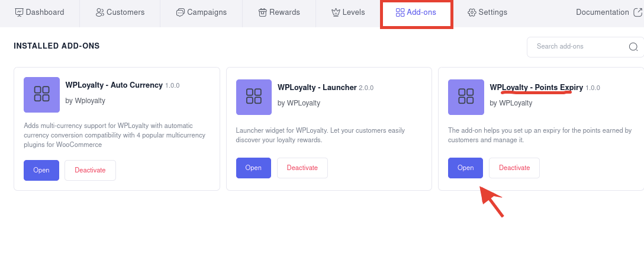Open the Auto Currency add-on
This screenshot has height=272, width=644.
(x=41, y=170)
